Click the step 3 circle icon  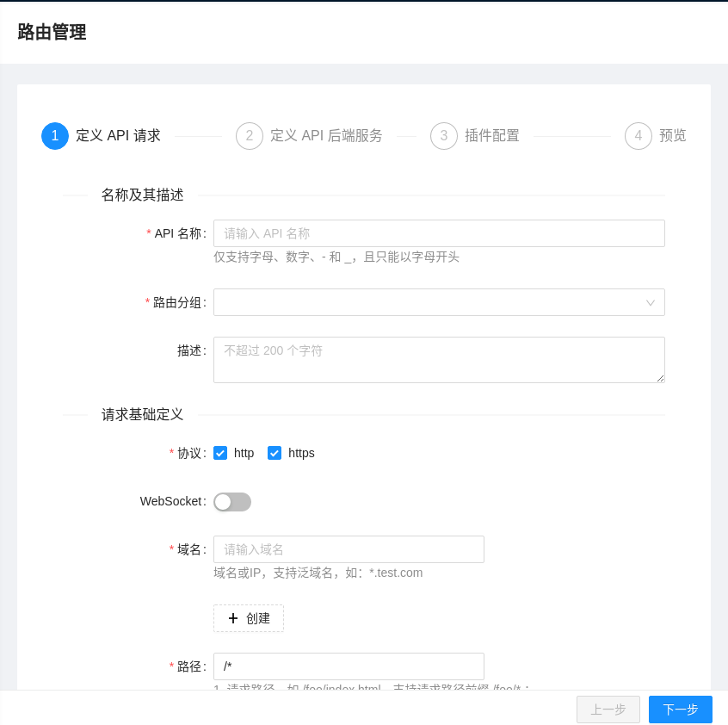444,136
